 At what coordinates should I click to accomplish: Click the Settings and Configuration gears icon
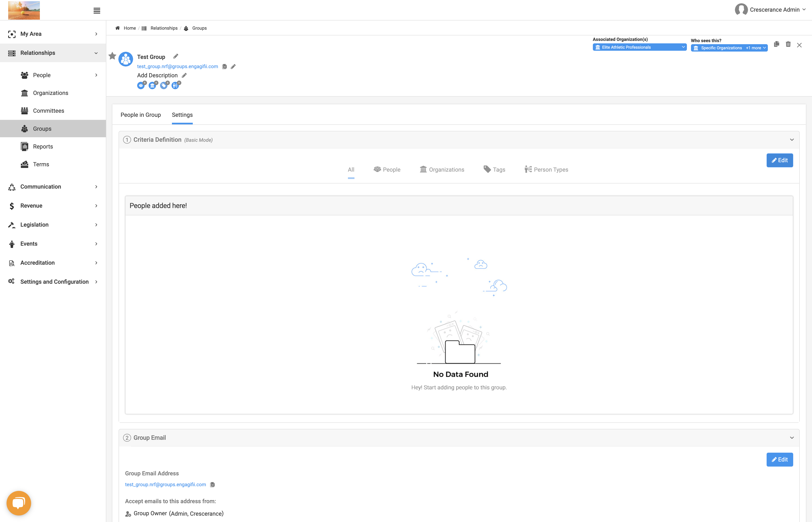[11, 281]
